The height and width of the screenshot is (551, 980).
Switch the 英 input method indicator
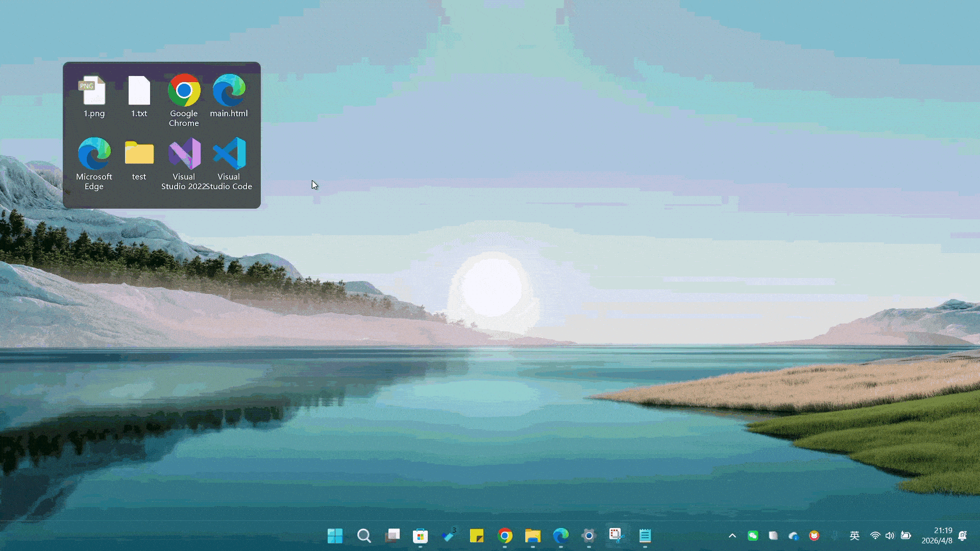(x=854, y=536)
